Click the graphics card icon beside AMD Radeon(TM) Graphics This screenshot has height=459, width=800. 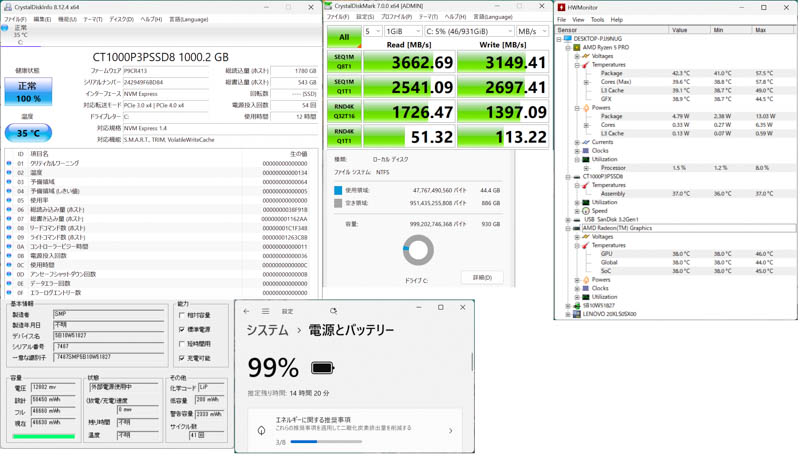tap(577, 228)
